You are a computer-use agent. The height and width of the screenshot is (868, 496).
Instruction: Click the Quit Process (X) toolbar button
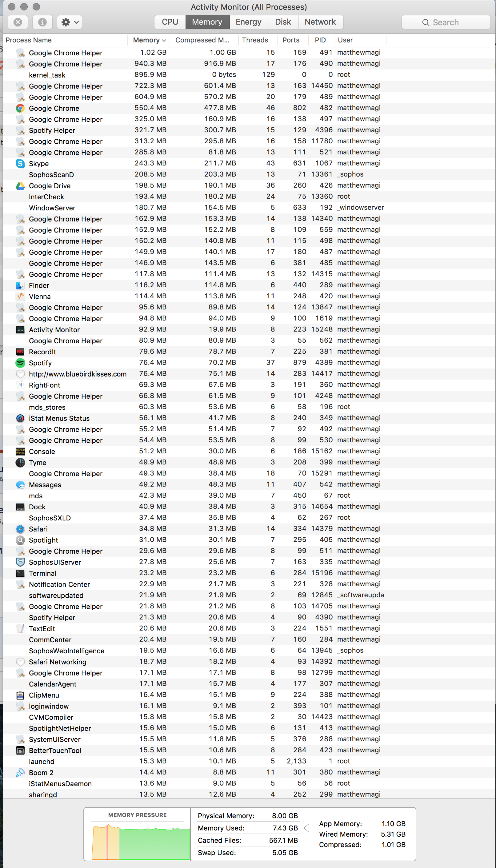pyautogui.click(x=18, y=22)
